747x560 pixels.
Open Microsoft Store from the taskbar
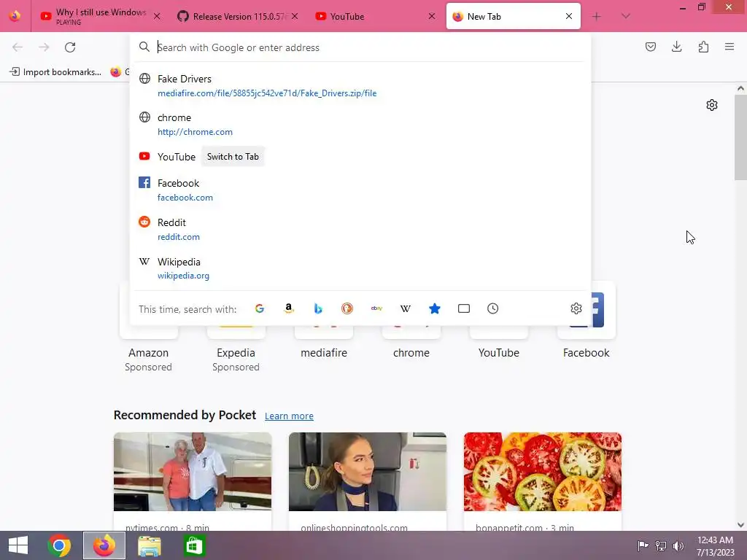point(194,545)
